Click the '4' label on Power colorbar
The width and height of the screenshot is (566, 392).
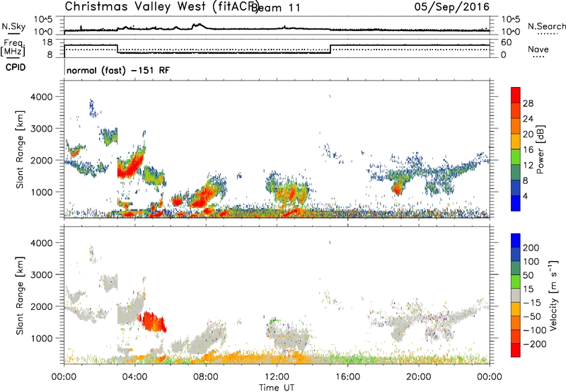(x=525, y=196)
